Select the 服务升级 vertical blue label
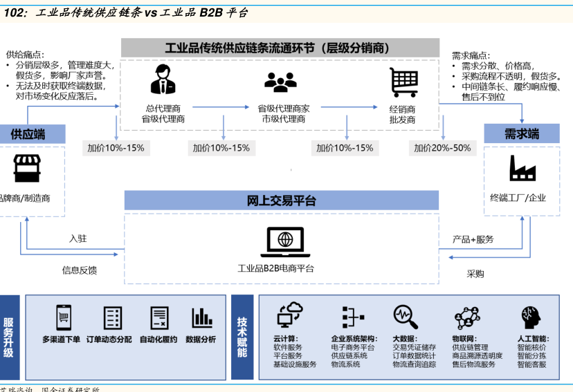Screen dimensions: 573x392 click(x=9, y=337)
